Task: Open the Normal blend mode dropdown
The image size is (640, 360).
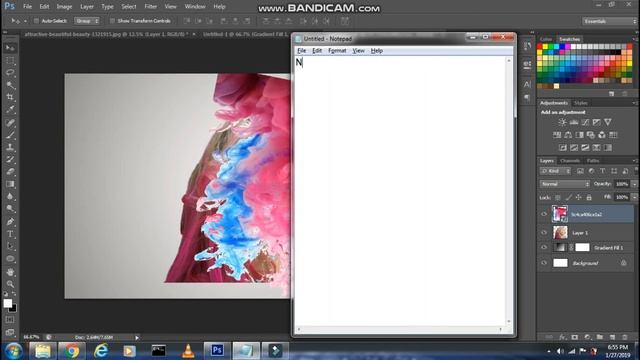Action: pos(565,184)
